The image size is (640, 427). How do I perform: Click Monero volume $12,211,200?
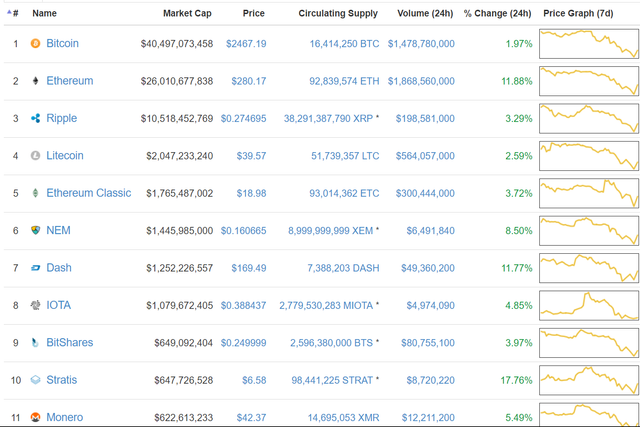[x=429, y=418]
